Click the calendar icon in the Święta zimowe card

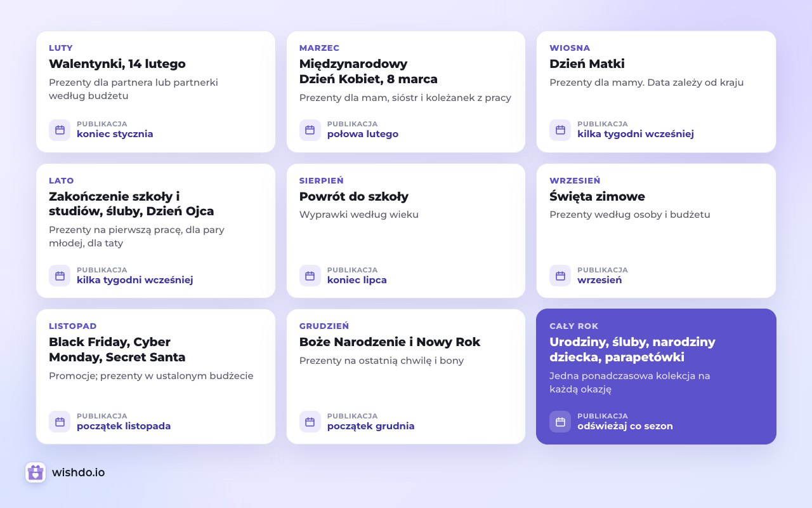(x=560, y=276)
